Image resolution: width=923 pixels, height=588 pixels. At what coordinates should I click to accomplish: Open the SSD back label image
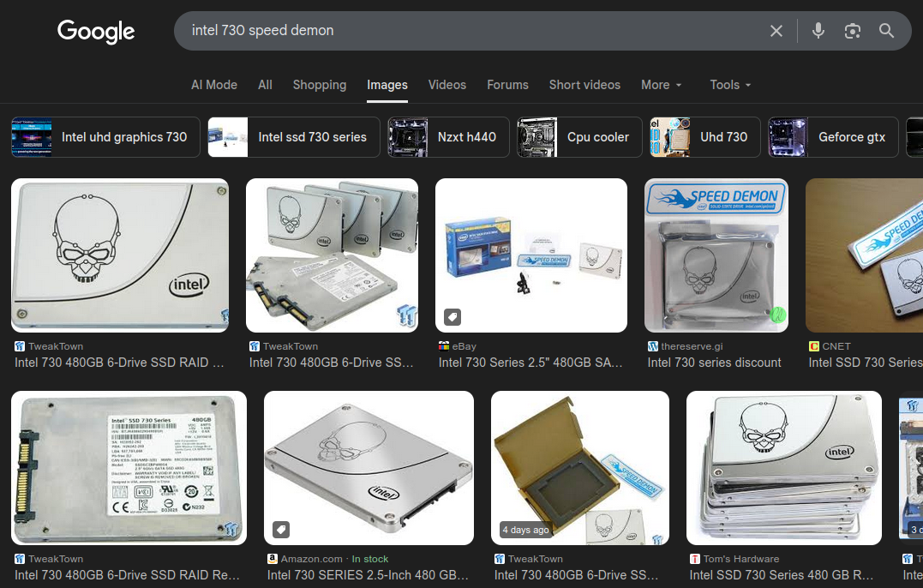(x=129, y=468)
